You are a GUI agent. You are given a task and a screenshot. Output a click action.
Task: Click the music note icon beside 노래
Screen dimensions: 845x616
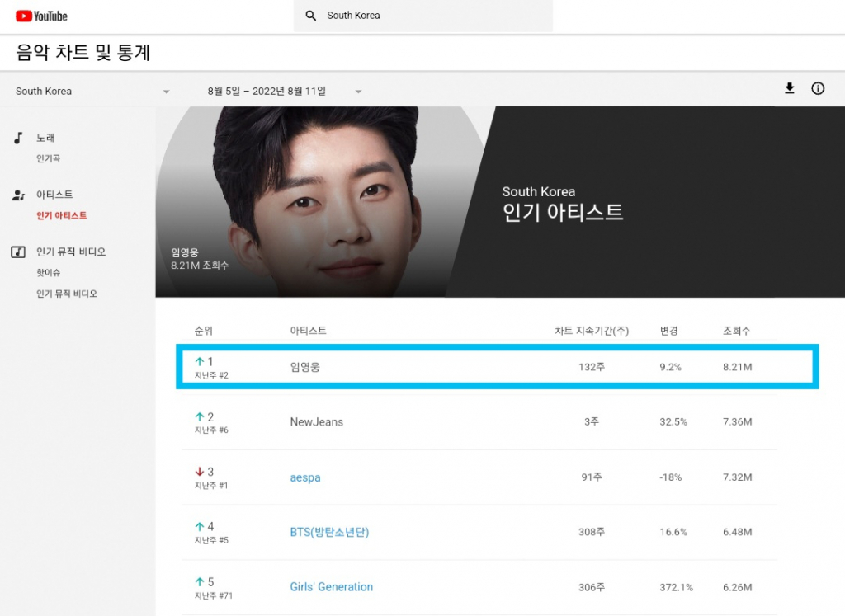click(18, 138)
